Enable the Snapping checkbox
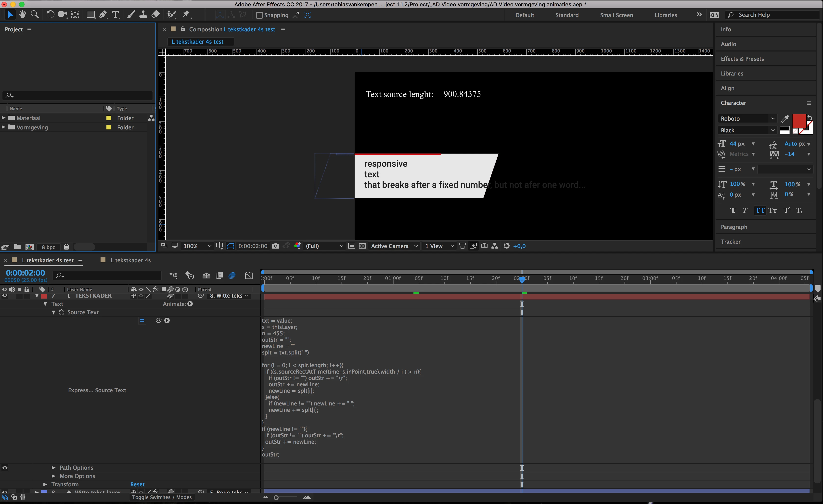The width and height of the screenshot is (823, 504). click(259, 15)
